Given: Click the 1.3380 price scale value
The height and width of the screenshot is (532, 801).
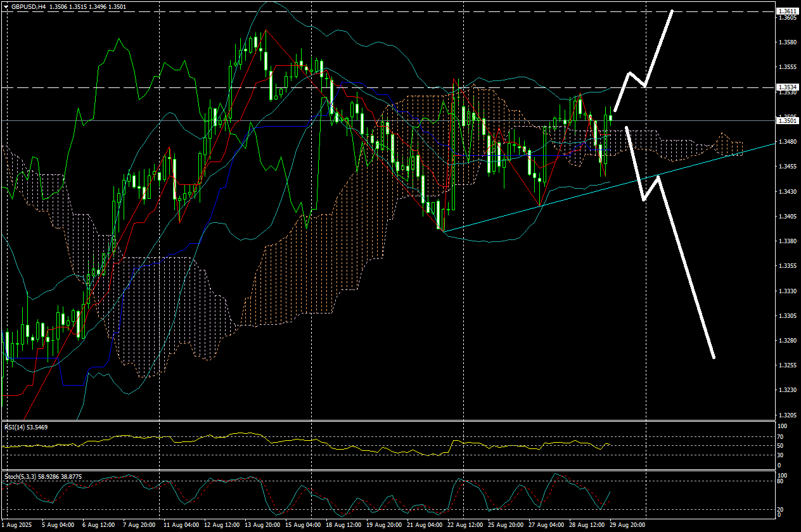Looking at the screenshot, I should pyautogui.click(x=788, y=241).
